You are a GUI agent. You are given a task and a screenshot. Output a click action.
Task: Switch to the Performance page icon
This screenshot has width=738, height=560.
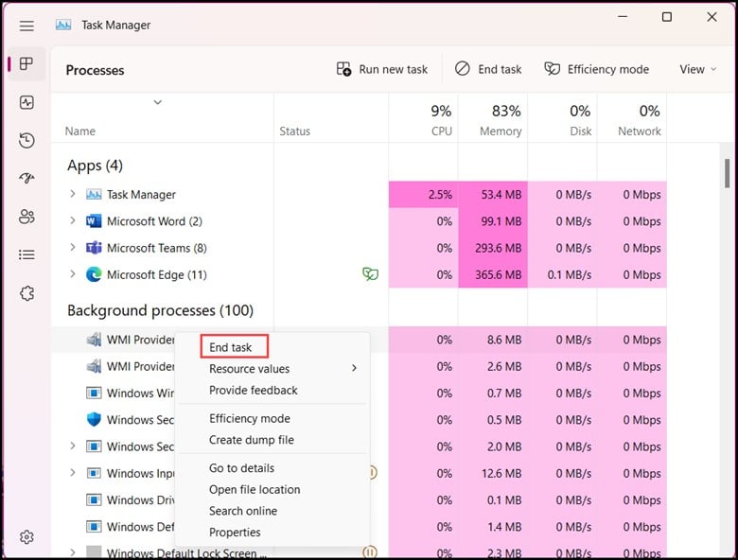[x=26, y=102]
